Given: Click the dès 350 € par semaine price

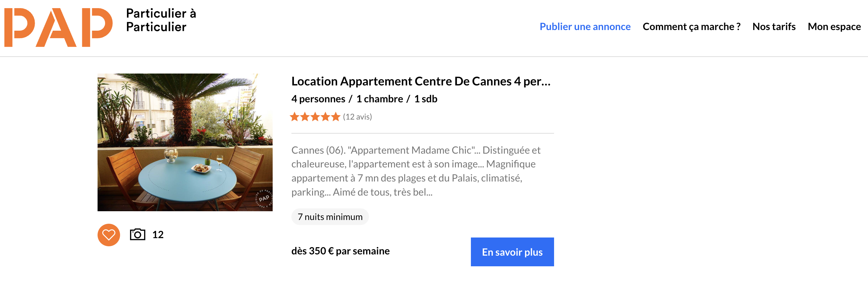Looking at the screenshot, I should pyautogui.click(x=340, y=251).
